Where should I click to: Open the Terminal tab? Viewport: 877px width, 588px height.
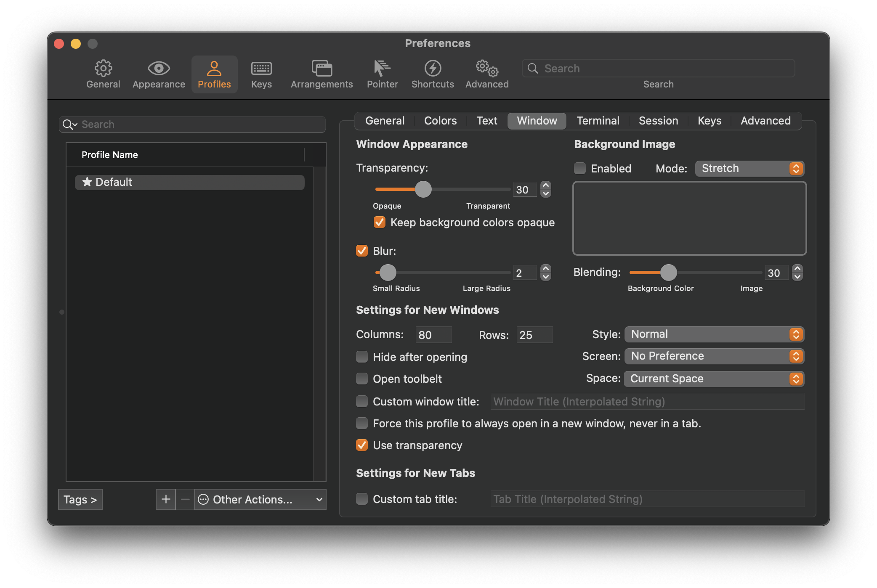click(x=598, y=121)
